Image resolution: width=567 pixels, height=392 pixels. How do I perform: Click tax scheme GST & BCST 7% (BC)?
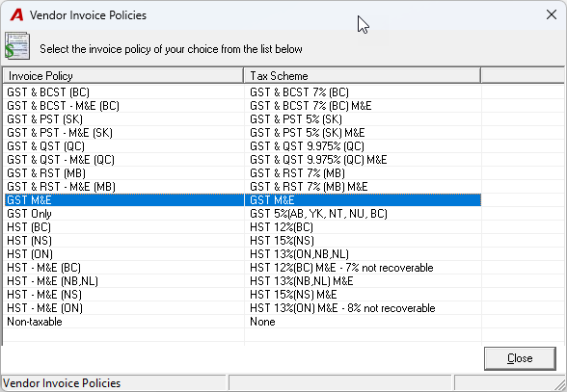pos(299,92)
